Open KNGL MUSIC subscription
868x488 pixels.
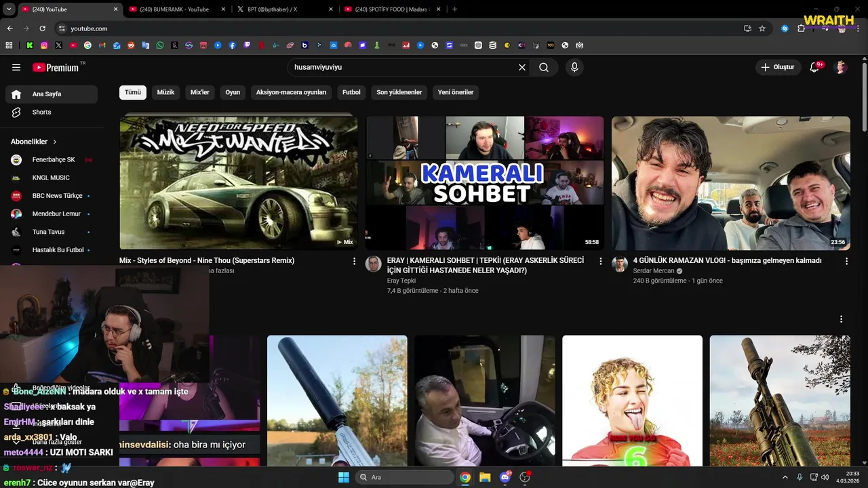(52, 178)
